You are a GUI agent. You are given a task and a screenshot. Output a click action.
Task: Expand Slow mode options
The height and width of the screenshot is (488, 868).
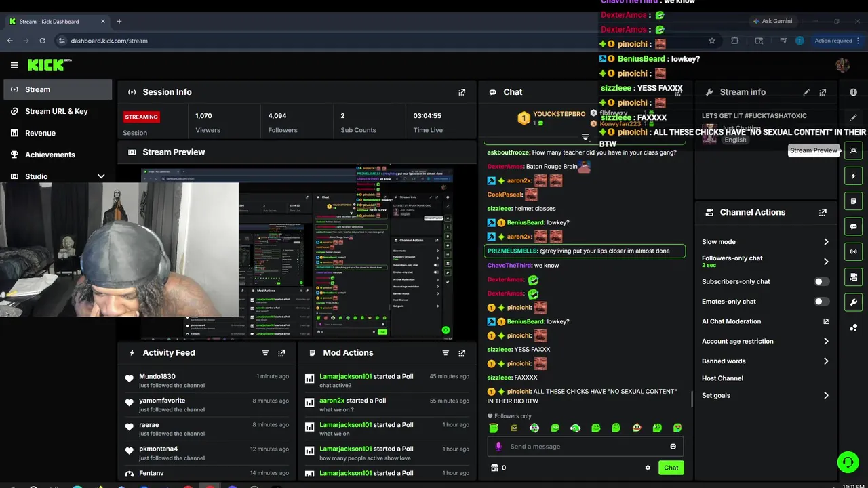[826, 242]
